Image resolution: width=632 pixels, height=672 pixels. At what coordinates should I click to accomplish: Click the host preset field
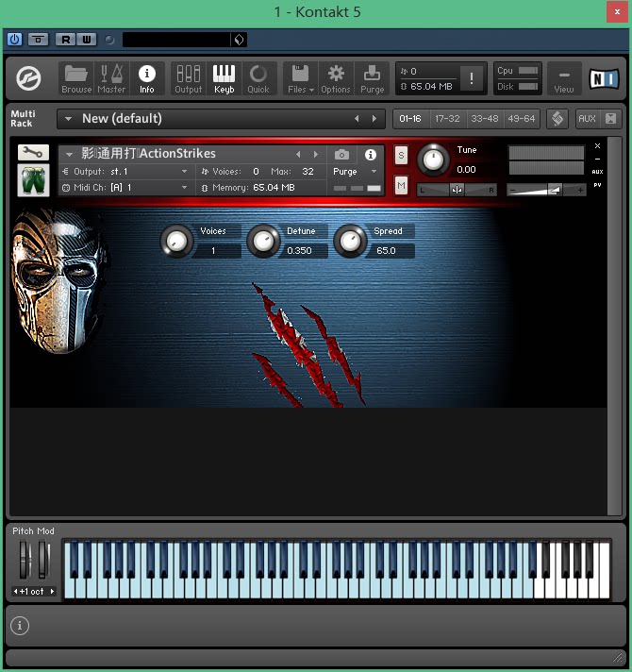coord(176,40)
